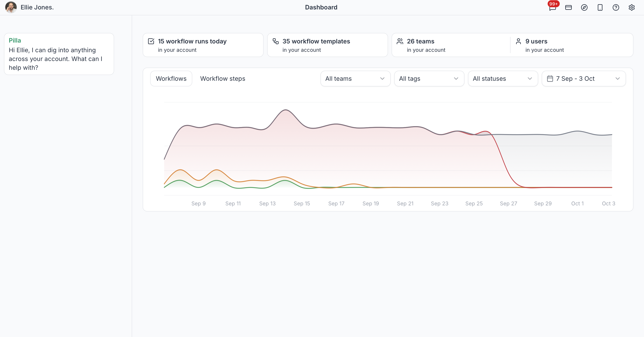The image size is (644, 337).
Task: Open the All tags dropdown
Action: 429,79
